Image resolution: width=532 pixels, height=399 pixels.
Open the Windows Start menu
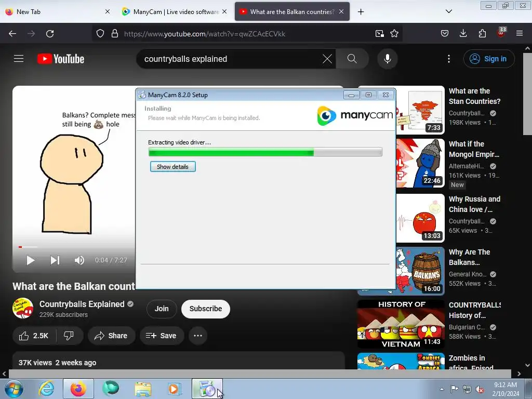pos(14,389)
